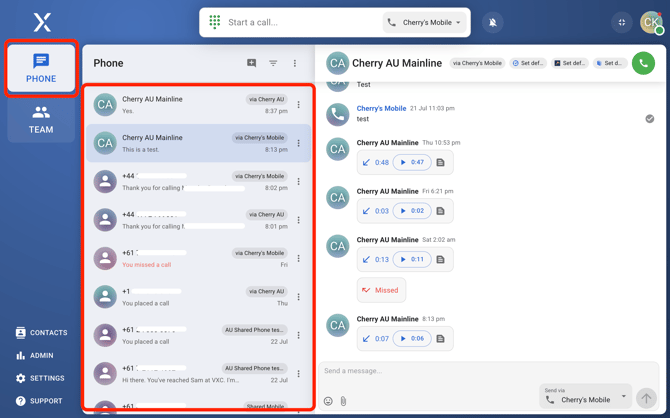
Task: Click the send message arrow button
Action: (646, 398)
